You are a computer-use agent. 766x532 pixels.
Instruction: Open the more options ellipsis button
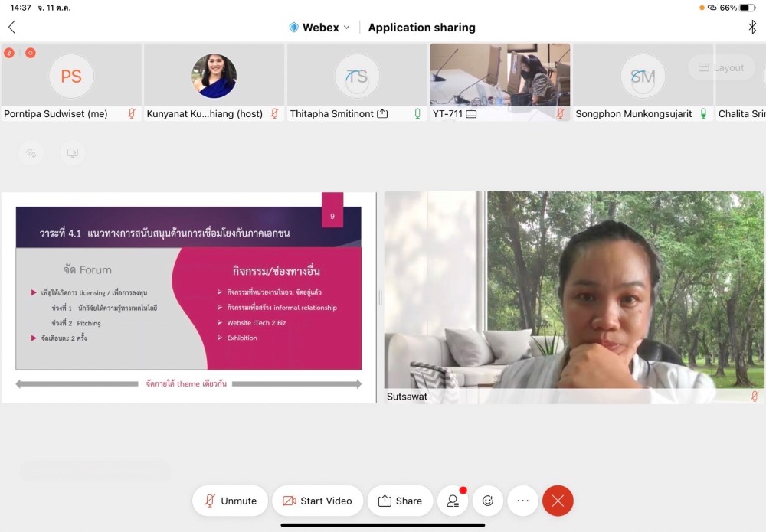tap(523, 501)
